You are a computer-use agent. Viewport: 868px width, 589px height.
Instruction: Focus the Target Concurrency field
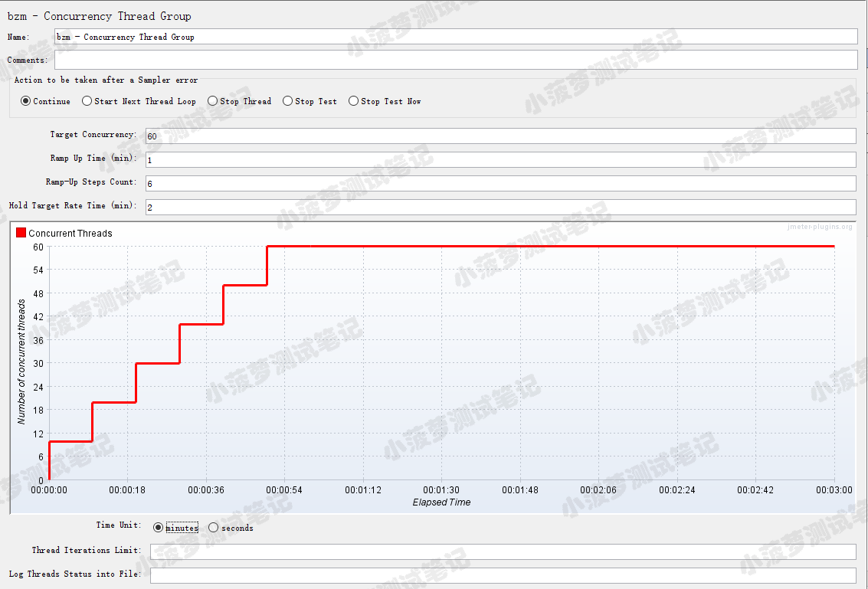coord(500,136)
